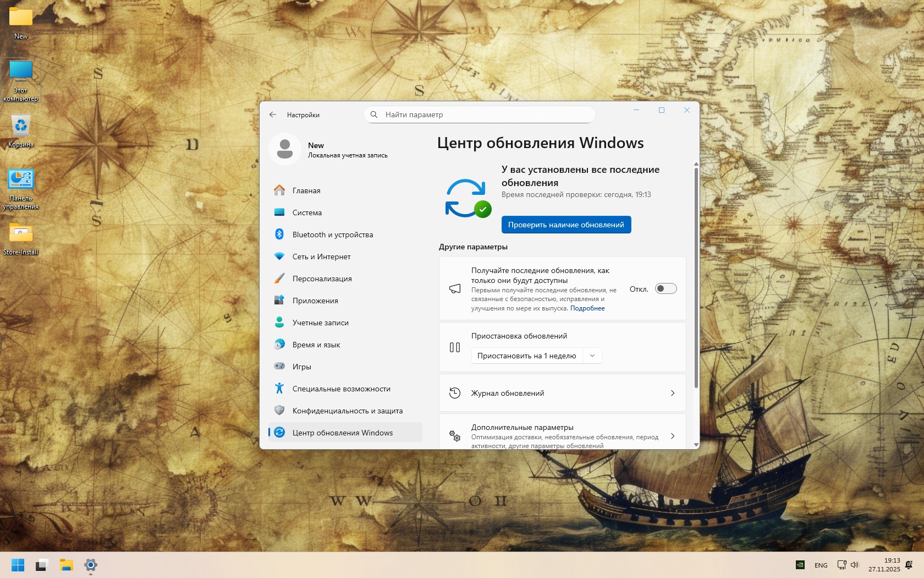Open the Bluetooth и устройства icon

279,235
